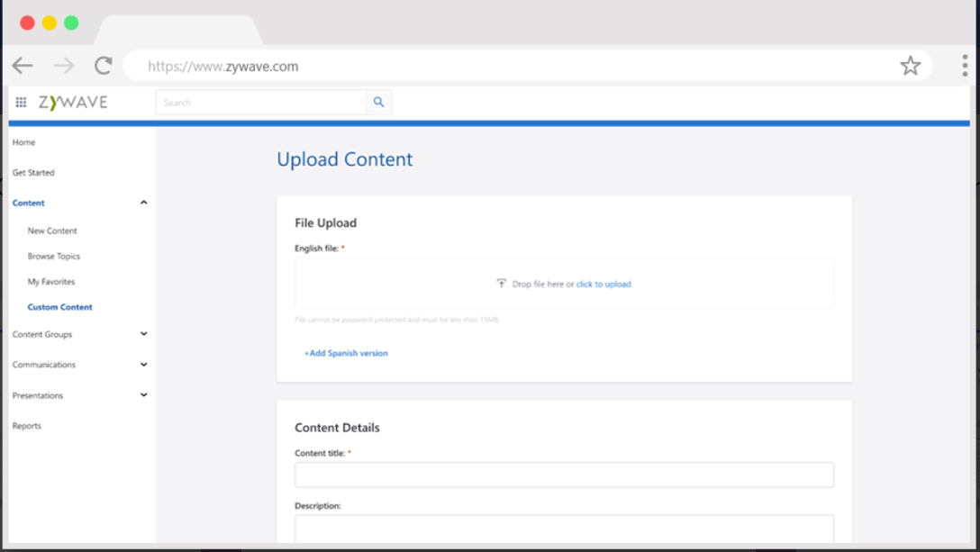Navigate back using the browser back arrow

pyautogui.click(x=22, y=64)
